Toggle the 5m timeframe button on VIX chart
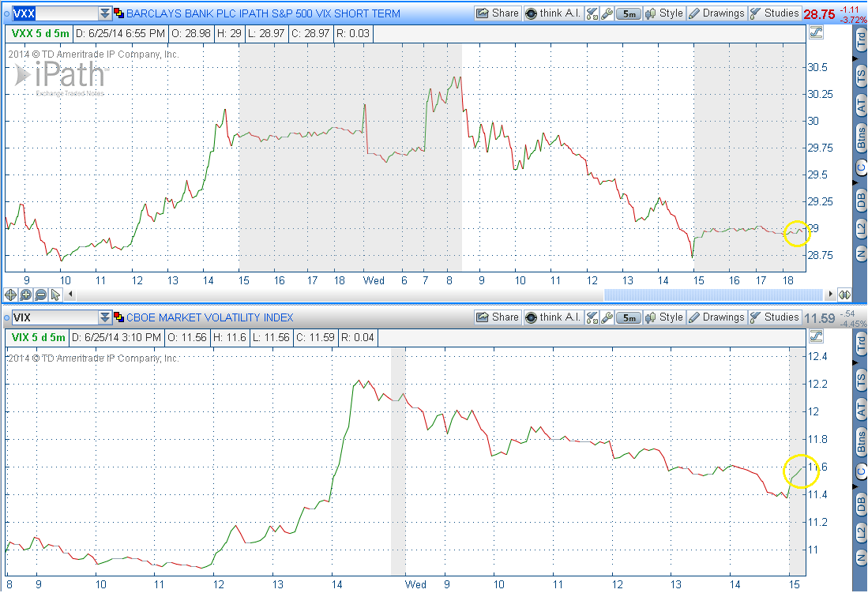 [628, 317]
